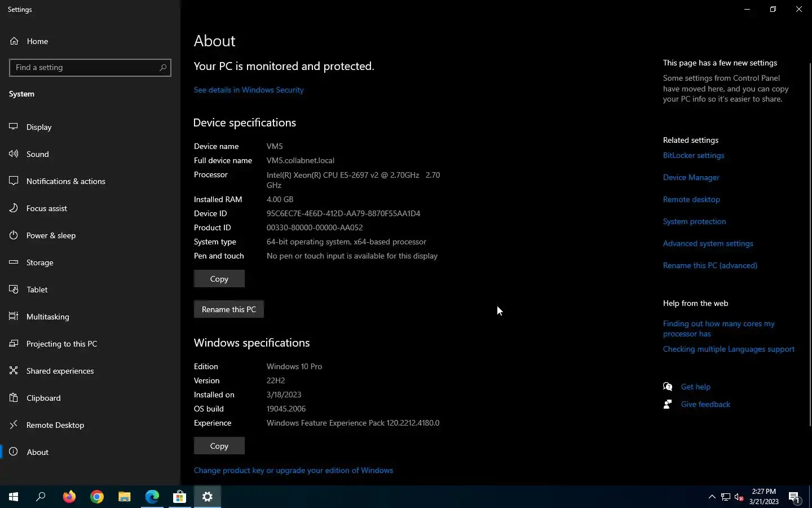Focus the Find a setting search box
Viewport: 812px width, 508px height.
click(x=90, y=67)
